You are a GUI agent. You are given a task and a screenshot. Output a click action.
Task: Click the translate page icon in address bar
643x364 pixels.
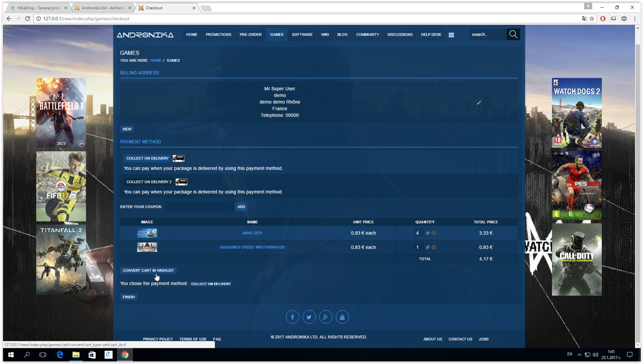pos(584,19)
